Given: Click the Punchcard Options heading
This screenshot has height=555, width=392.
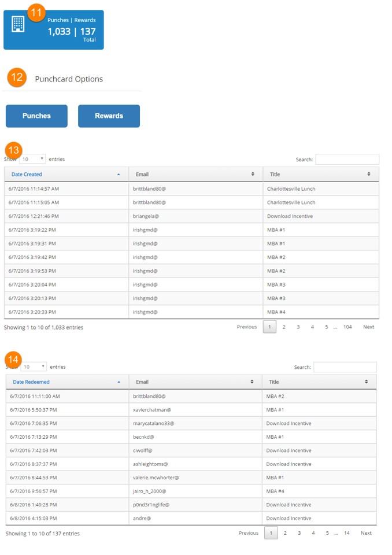Looking at the screenshot, I should 69,79.
